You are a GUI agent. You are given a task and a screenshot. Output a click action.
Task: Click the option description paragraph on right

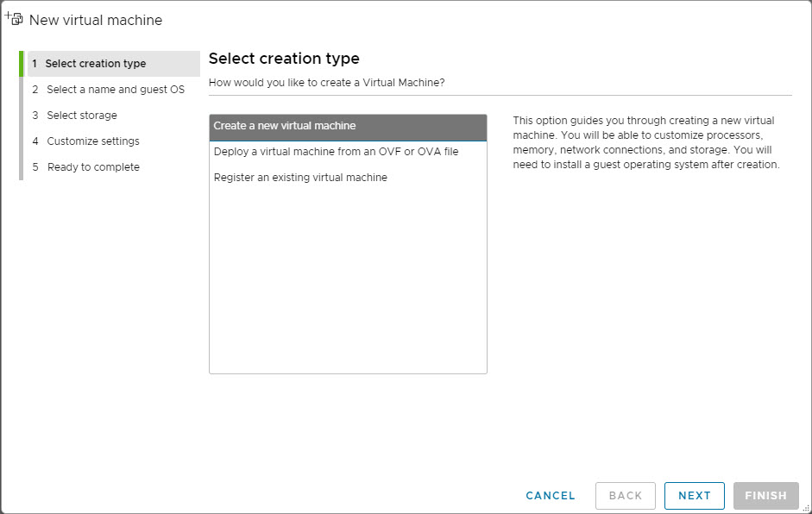(x=645, y=142)
